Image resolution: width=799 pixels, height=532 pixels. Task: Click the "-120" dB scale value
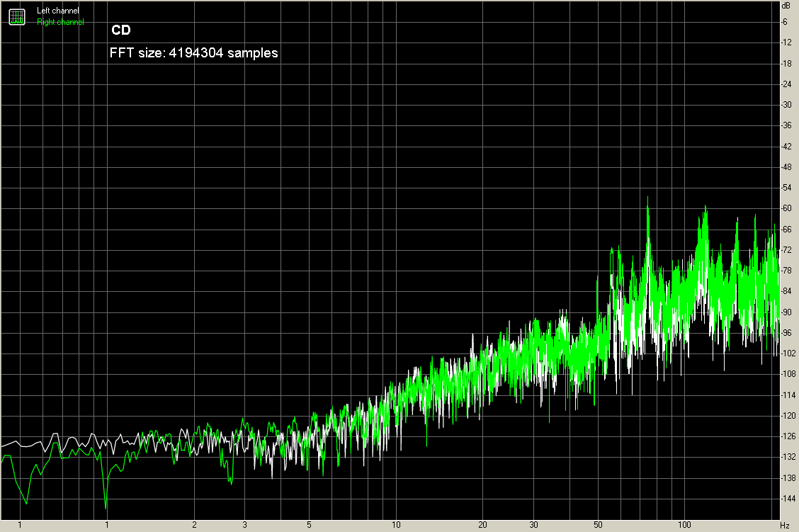point(788,416)
